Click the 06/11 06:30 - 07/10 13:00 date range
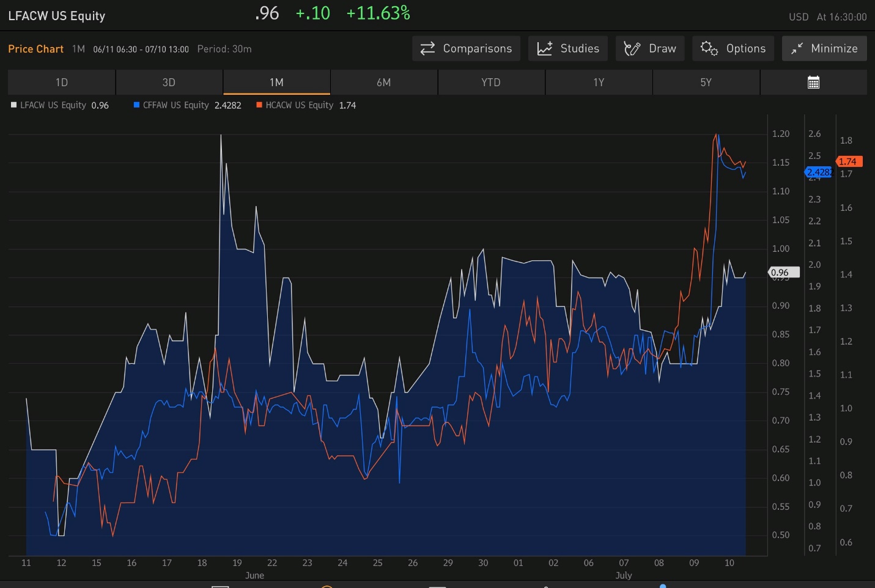 (x=141, y=50)
